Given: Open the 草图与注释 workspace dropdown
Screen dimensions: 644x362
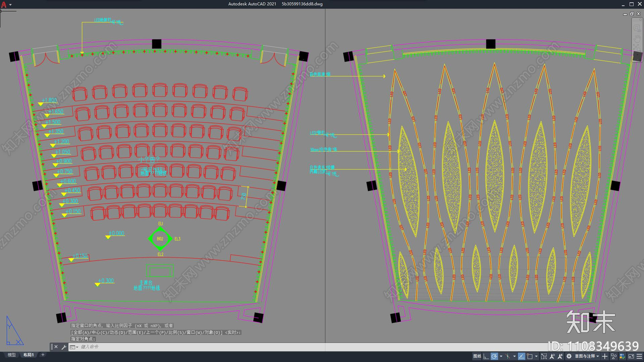Looking at the screenshot, I should point(587,356).
